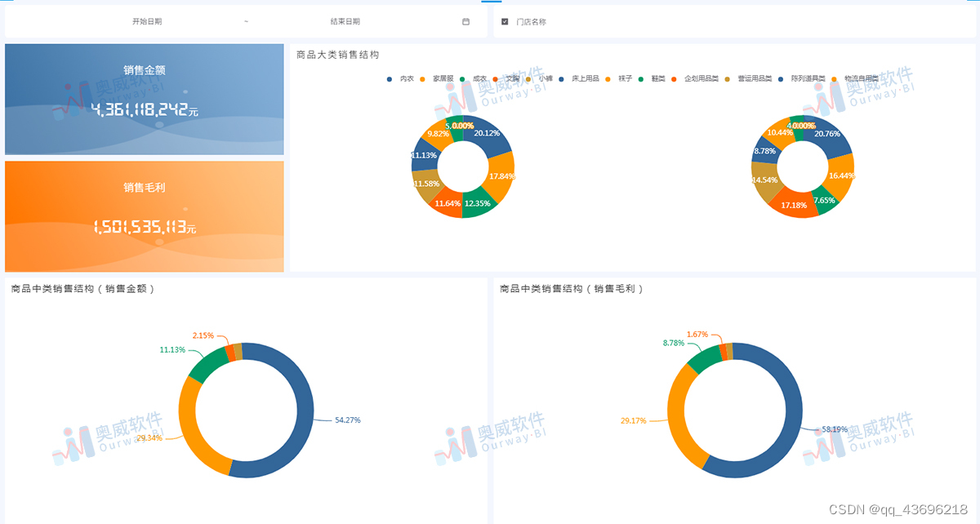Viewport: 980px width, 524px height.
Task: Click the 开始日期 start date field
Action: (147, 21)
